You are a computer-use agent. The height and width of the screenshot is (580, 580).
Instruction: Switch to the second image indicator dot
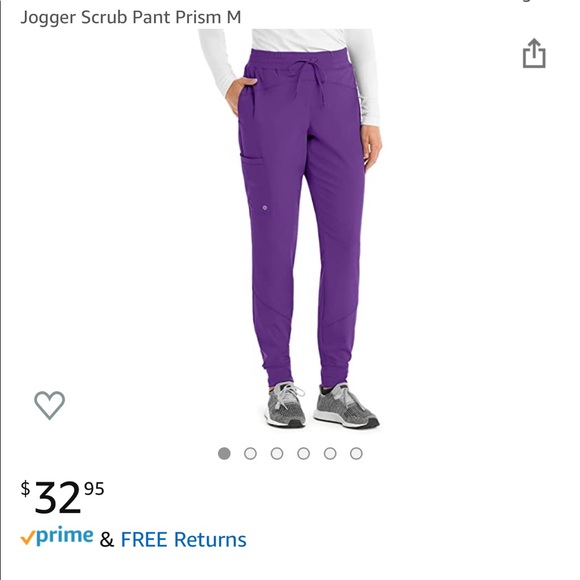[250, 453]
